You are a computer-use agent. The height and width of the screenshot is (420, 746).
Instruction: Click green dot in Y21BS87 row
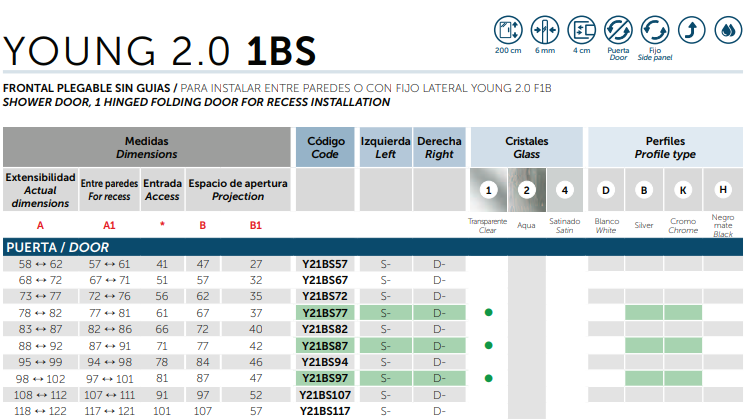coord(488,345)
